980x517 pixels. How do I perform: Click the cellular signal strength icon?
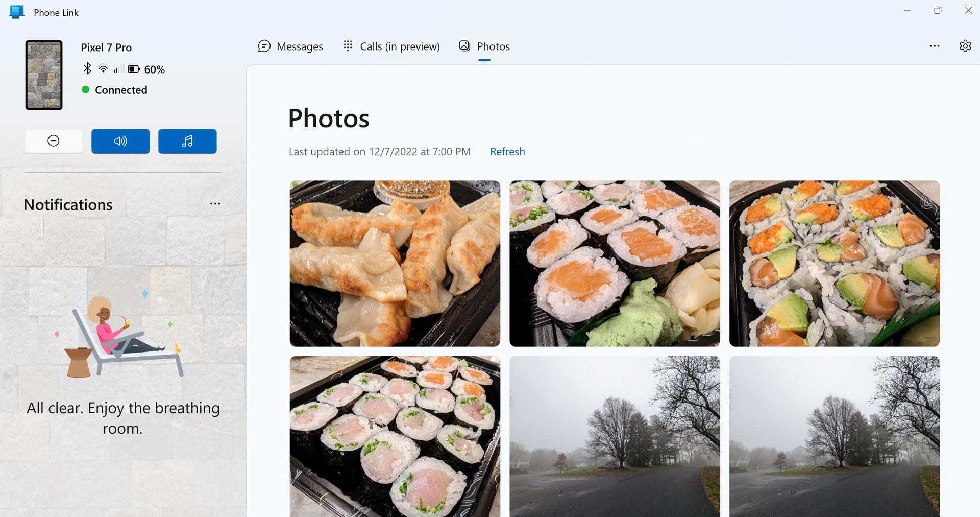click(118, 69)
